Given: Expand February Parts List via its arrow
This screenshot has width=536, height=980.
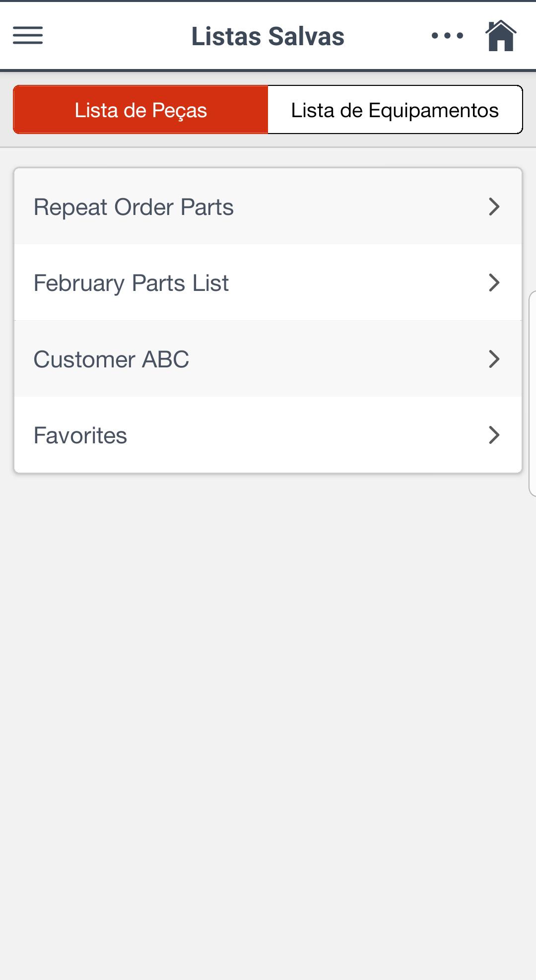Looking at the screenshot, I should tap(494, 282).
